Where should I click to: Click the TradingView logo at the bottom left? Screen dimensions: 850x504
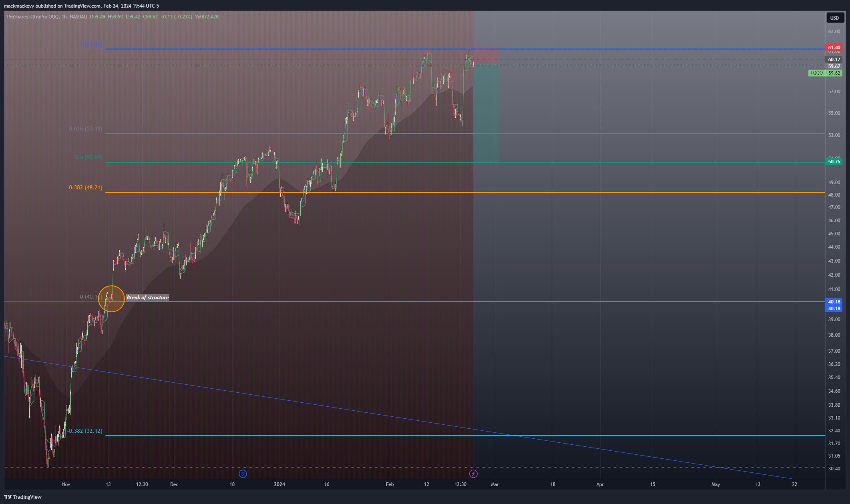pos(23,497)
